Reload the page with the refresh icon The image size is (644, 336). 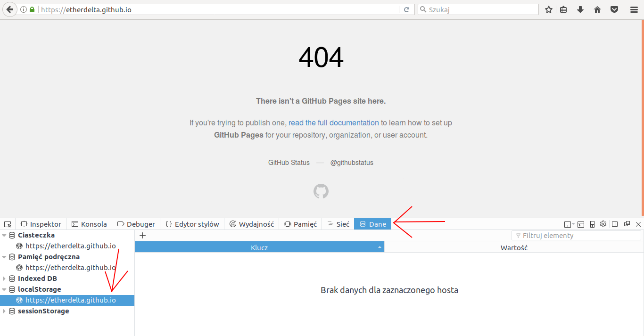406,9
